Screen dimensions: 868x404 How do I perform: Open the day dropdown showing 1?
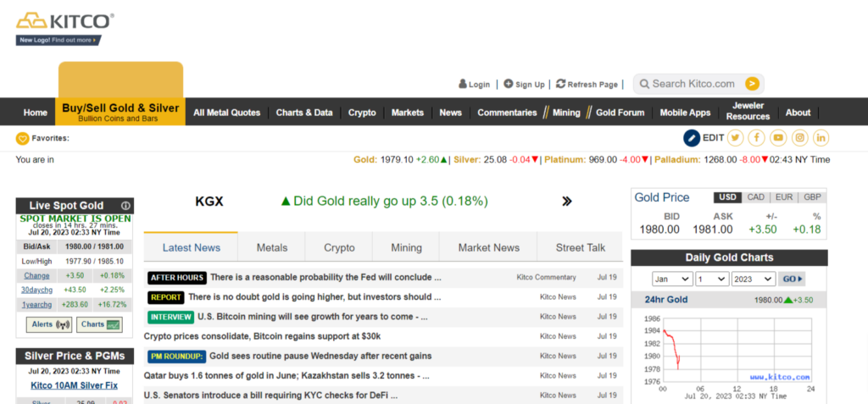point(712,279)
